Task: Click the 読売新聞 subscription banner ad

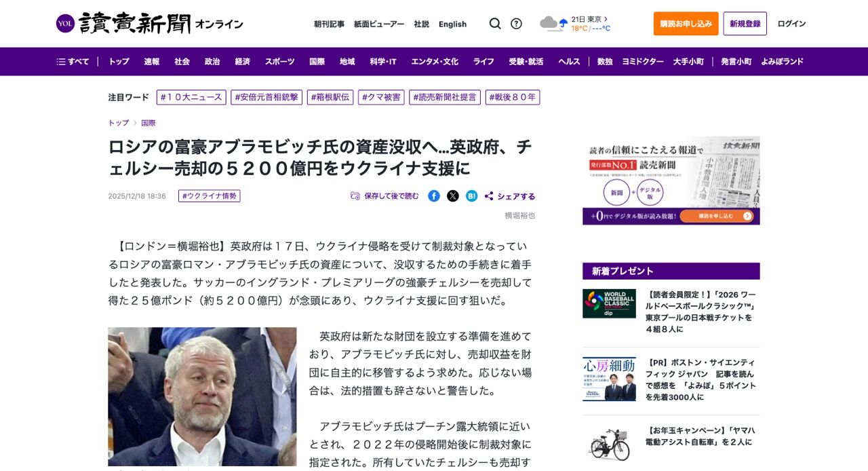Action: click(671, 181)
